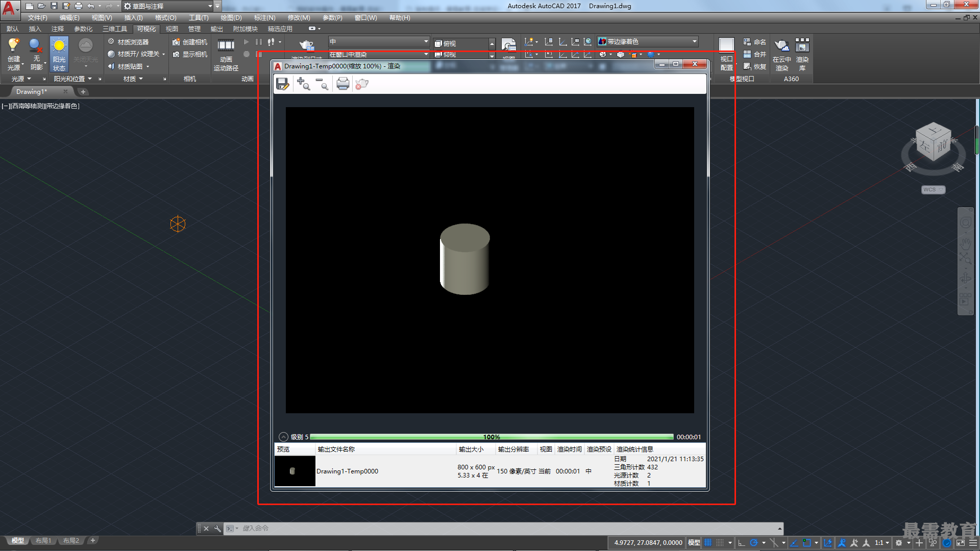This screenshot has height=551, width=980.
Task: Toggle annotation visibility in status bar
Action: click(x=842, y=543)
